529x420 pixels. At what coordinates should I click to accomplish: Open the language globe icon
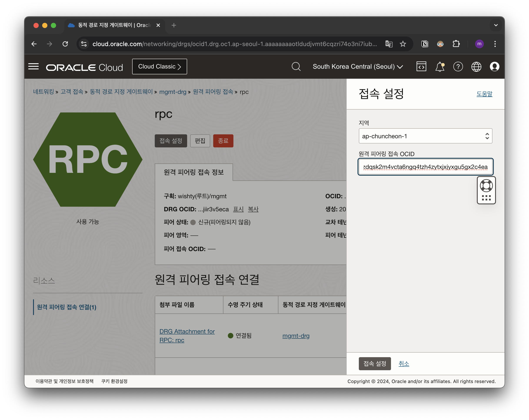476,67
